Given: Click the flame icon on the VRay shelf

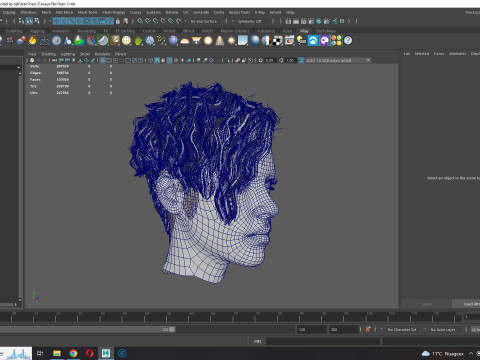Looking at the screenshot, I should 32,41.
